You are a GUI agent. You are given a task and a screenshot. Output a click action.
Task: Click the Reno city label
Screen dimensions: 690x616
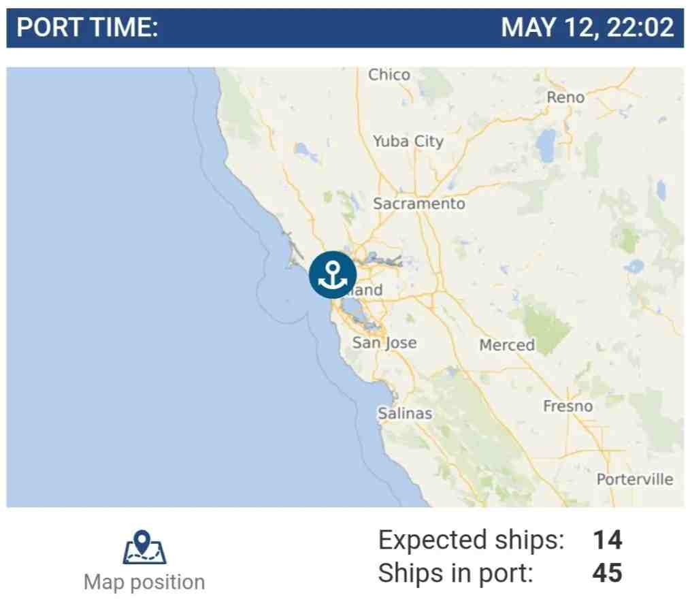[565, 97]
